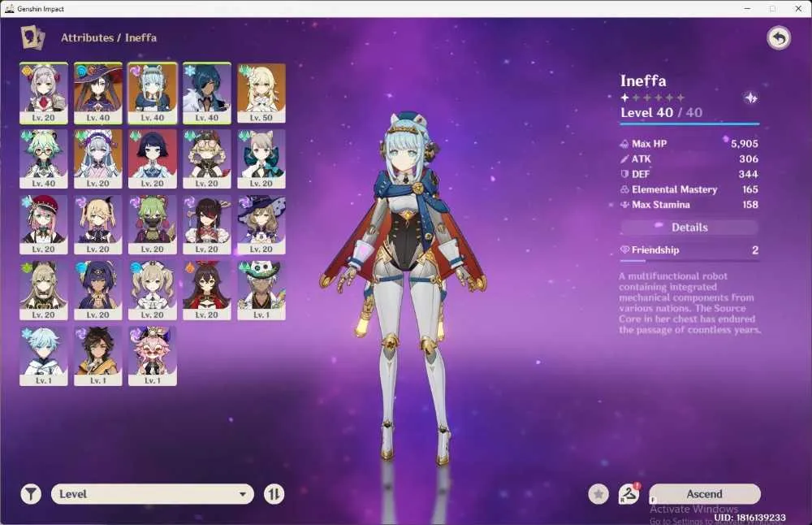Pick Fischl's character portrait

point(98,224)
